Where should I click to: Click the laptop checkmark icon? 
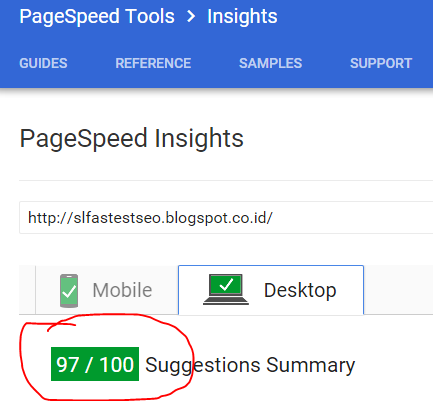click(226, 289)
